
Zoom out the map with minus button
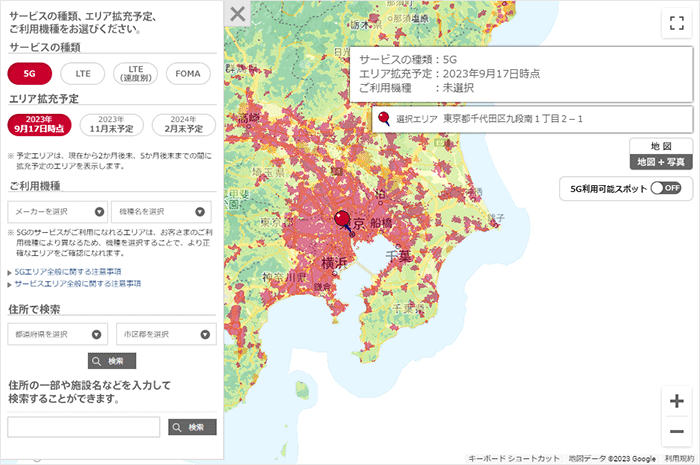pos(677,431)
